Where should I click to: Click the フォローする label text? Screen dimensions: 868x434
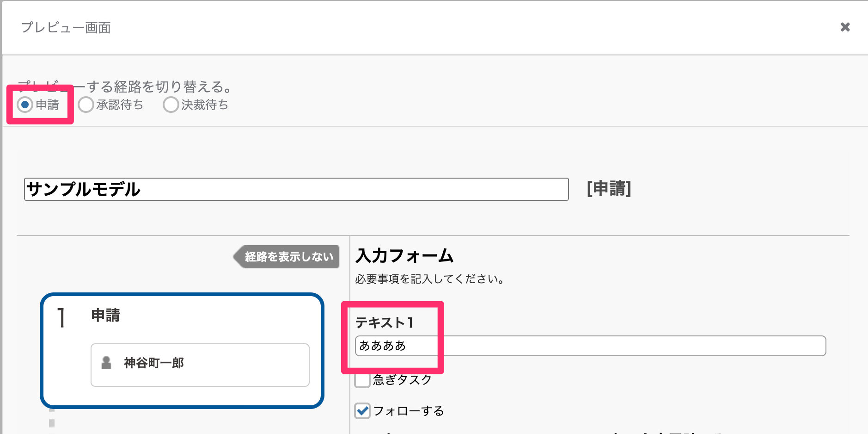click(x=409, y=411)
